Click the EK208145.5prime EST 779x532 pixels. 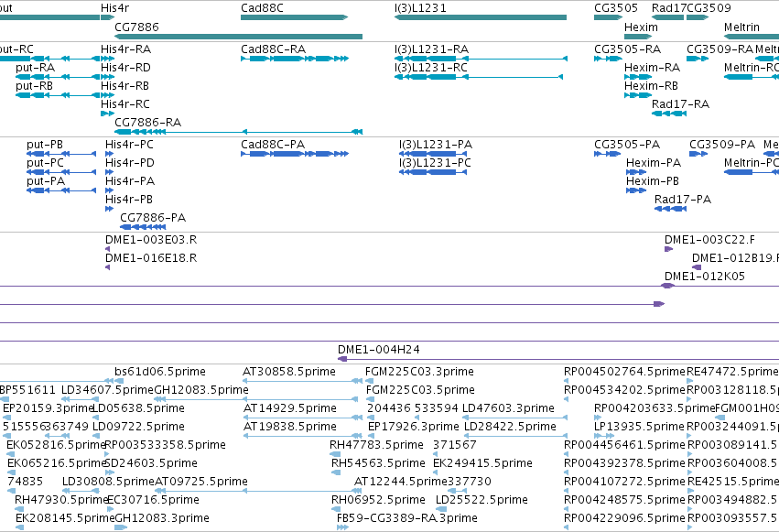click(19, 527)
